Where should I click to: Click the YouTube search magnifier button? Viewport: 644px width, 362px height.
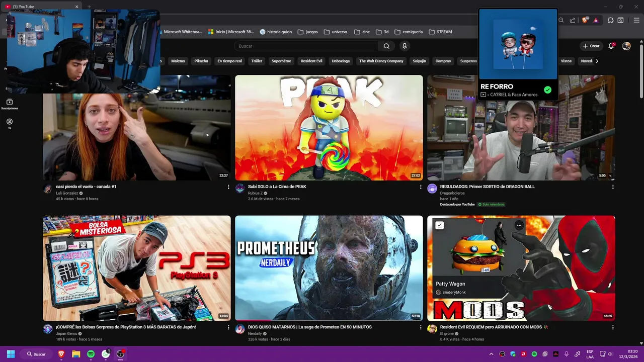pyautogui.click(x=386, y=46)
